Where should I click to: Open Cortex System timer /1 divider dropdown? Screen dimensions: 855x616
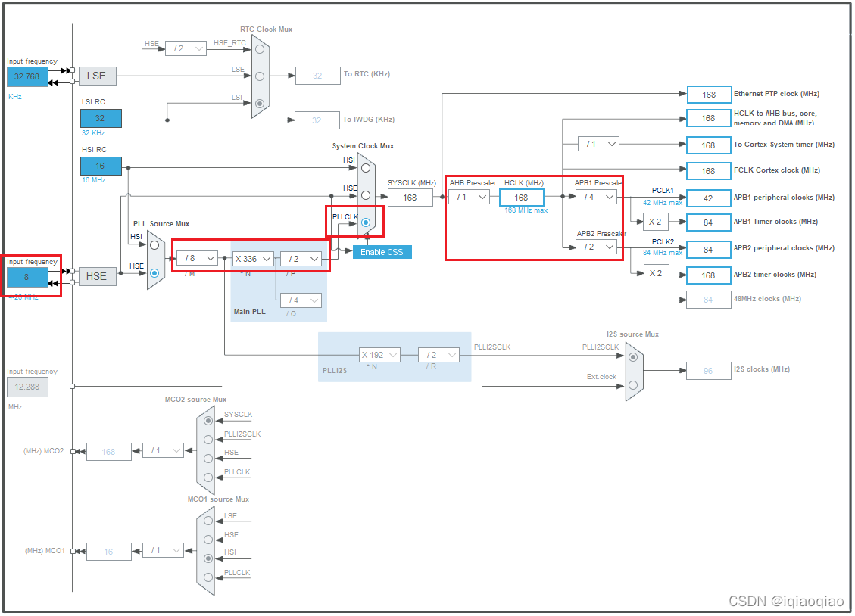click(599, 144)
